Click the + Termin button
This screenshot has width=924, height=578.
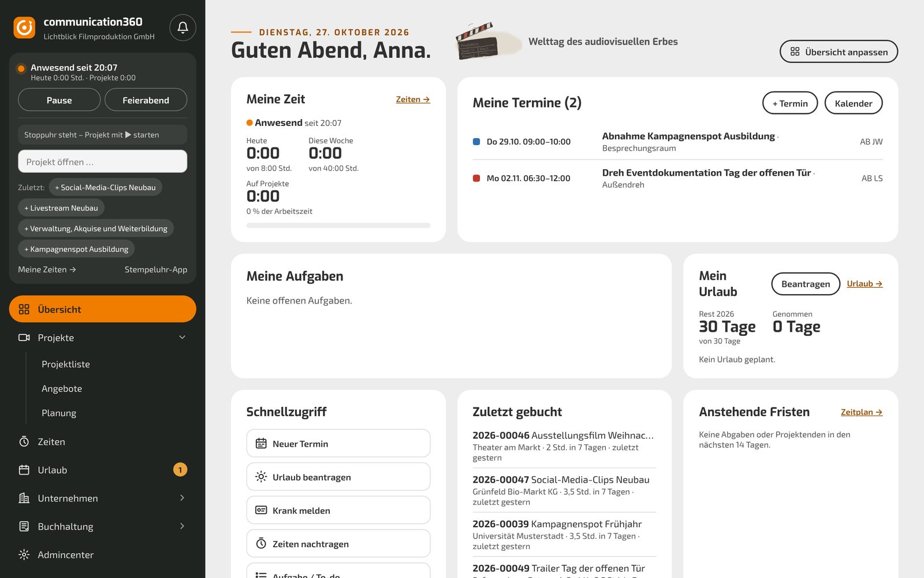790,103
